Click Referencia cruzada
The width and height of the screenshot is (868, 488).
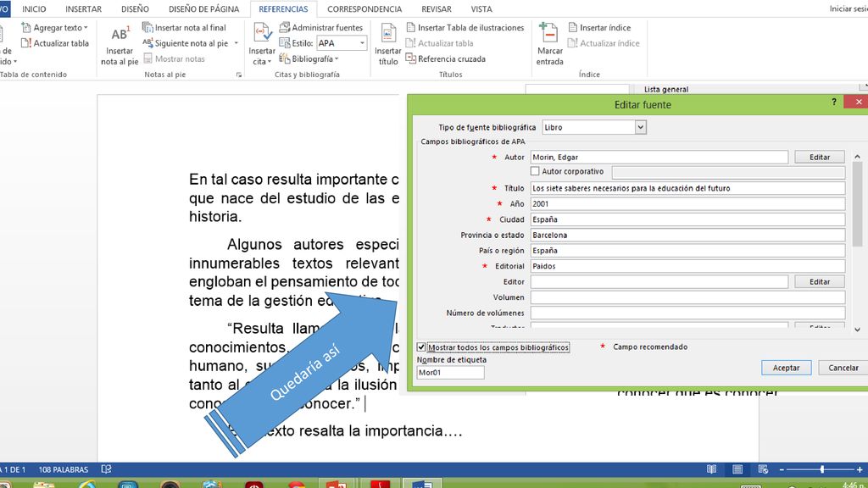coord(446,58)
